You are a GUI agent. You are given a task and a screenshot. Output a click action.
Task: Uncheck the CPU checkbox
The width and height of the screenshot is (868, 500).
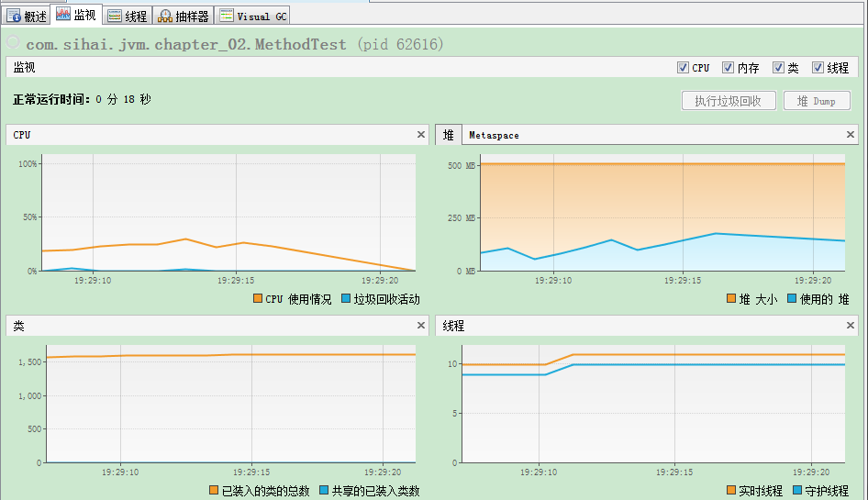click(683, 68)
